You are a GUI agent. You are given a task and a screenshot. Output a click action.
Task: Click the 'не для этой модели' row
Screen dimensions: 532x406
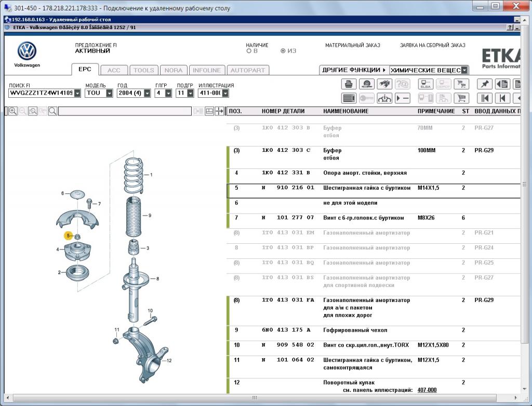373,206
